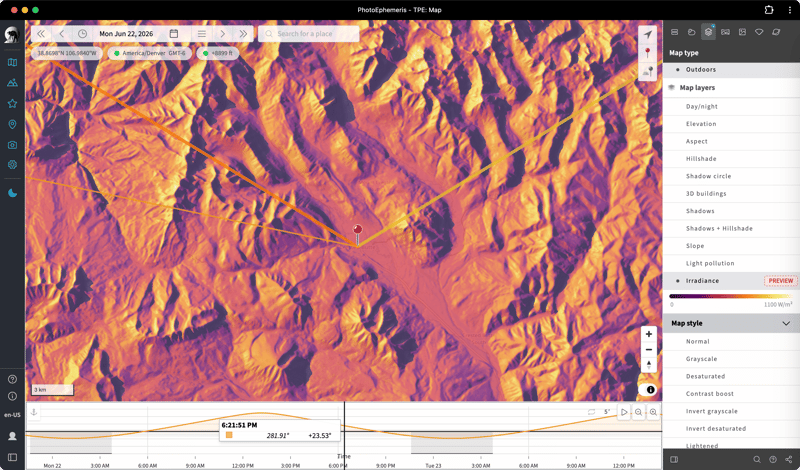800x470 pixels.
Task: Select the red primary pin tool
Action: [x=647, y=53]
